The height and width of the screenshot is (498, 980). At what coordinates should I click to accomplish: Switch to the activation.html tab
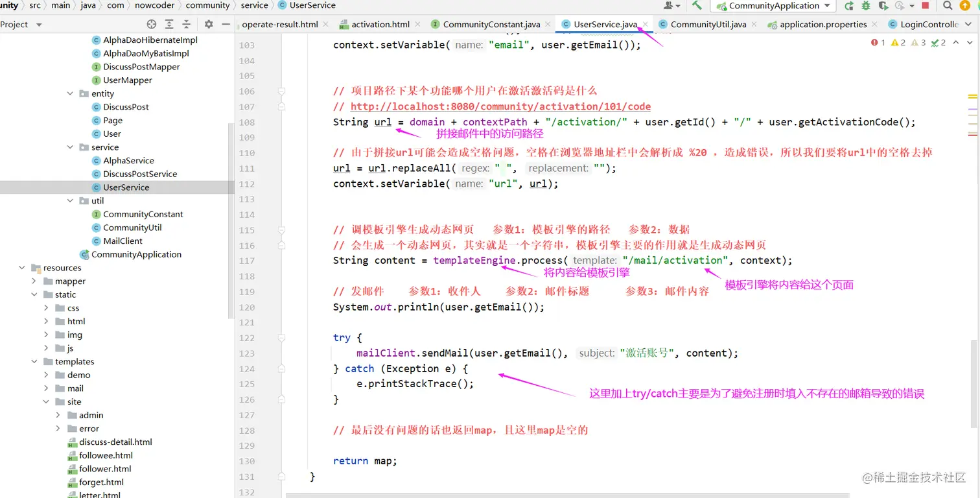click(x=380, y=25)
